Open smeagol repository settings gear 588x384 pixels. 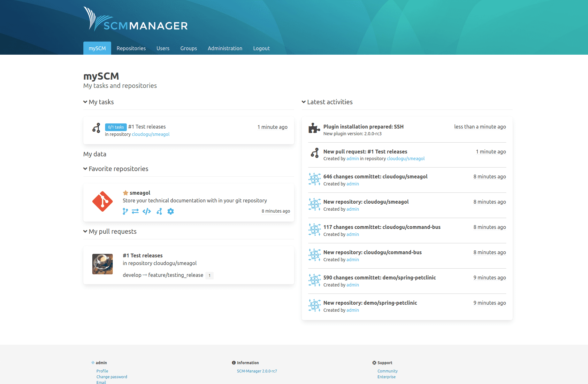tap(171, 211)
